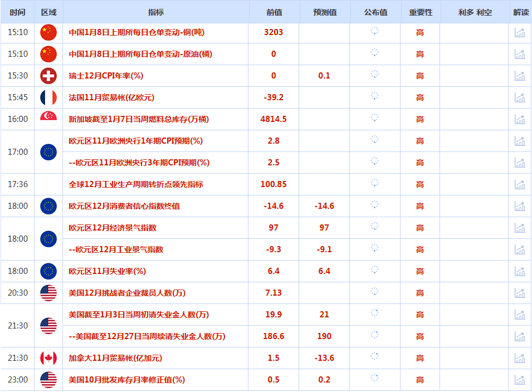This screenshot has height=392, width=532.
Task: Open chart icon for 美国批发库存月率修正值 row
Action: pos(520,380)
